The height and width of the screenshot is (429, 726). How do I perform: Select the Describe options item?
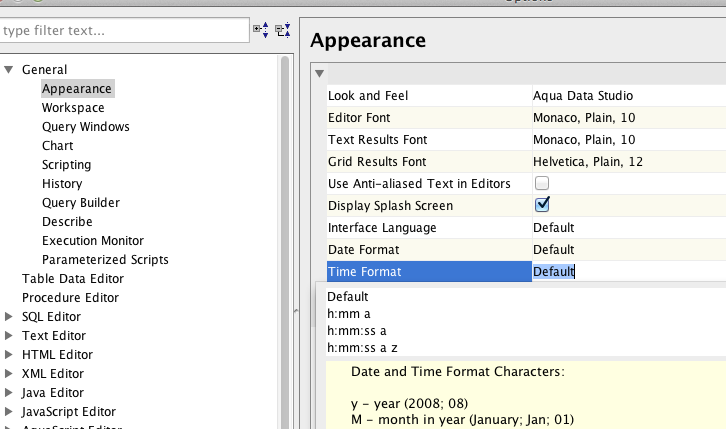click(x=67, y=222)
